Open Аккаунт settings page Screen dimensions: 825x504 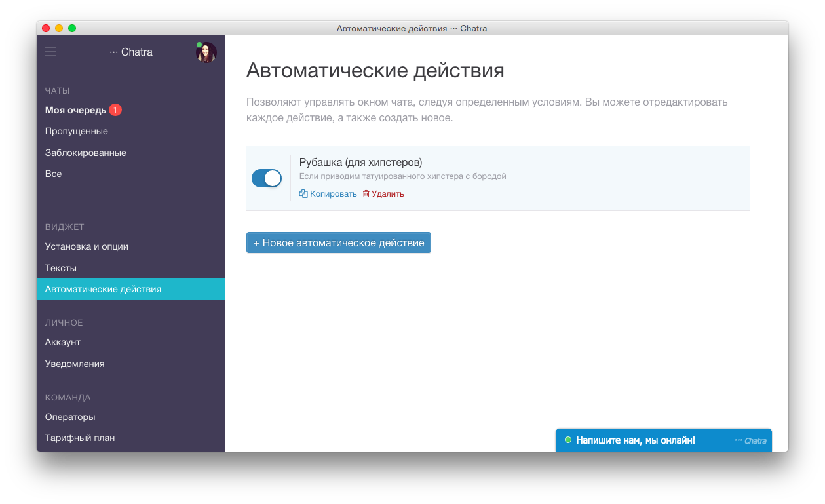coord(63,342)
